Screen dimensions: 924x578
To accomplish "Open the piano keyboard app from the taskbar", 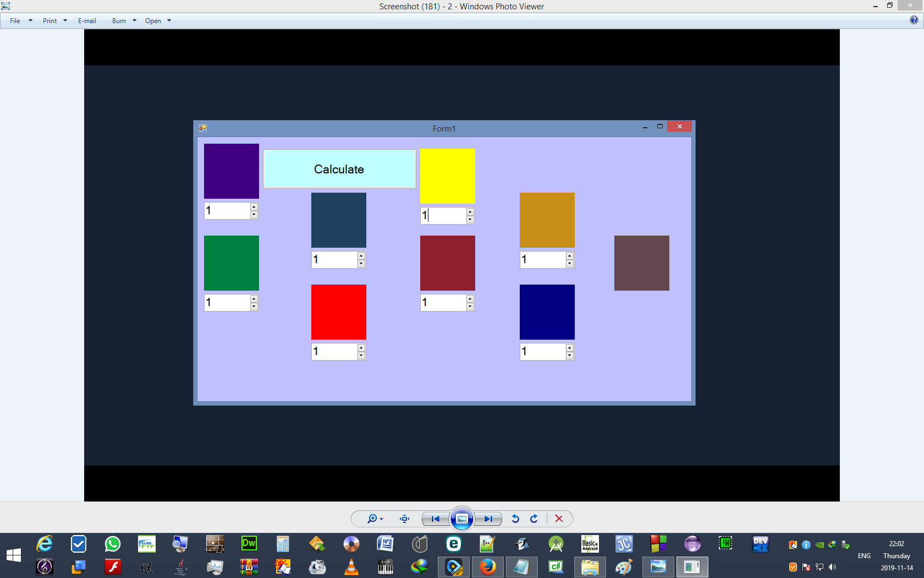I will pos(386,566).
